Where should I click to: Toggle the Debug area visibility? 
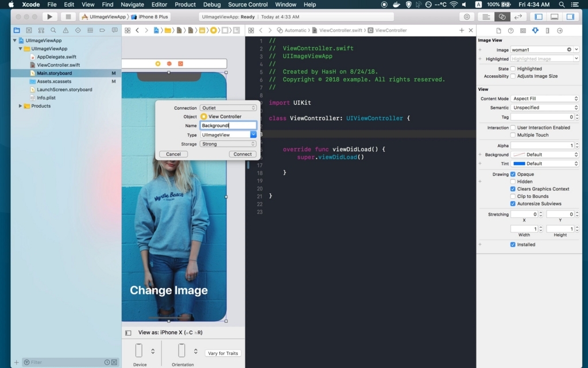point(554,17)
